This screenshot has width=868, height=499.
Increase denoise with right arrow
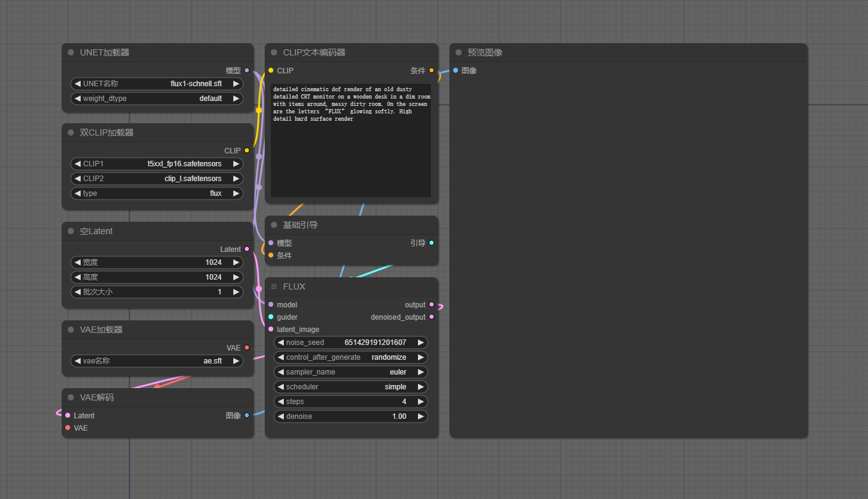(x=421, y=416)
